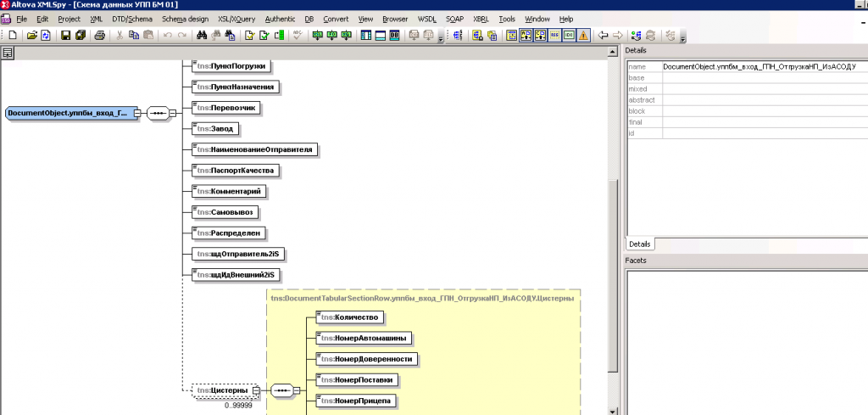The height and width of the screenshot is (415, 868).
Task: Click the Back navigation arrow icon
Action: pyautogui.click(x=603, y=35)
